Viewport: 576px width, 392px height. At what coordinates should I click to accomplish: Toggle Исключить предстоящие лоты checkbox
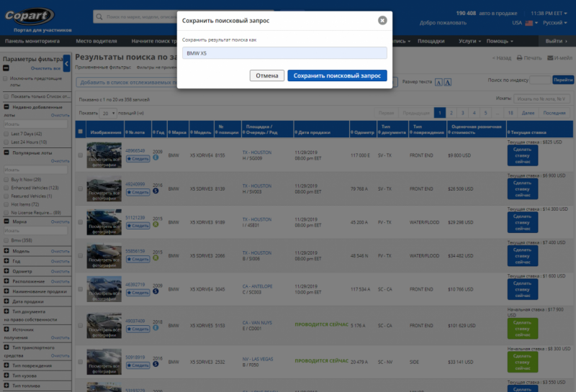(x=5, y=78)
